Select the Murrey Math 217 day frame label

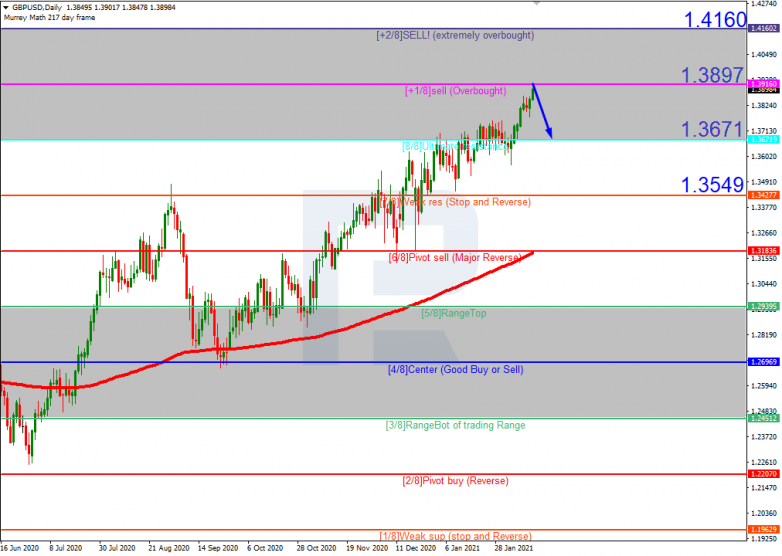click(49, 17)
